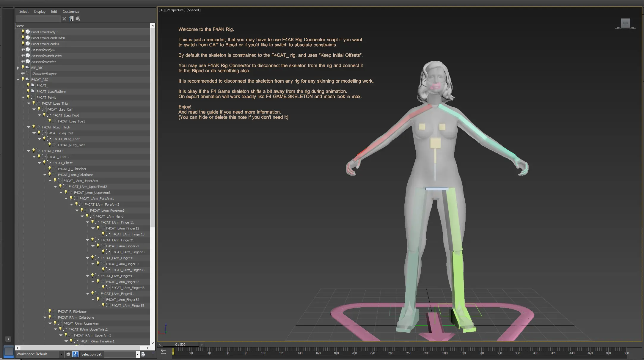The height and width of the screenshot is (360, 644).
Task: Show hidden BaseMaleBody:0 via its visibility icon
Action: click(23, 50)
